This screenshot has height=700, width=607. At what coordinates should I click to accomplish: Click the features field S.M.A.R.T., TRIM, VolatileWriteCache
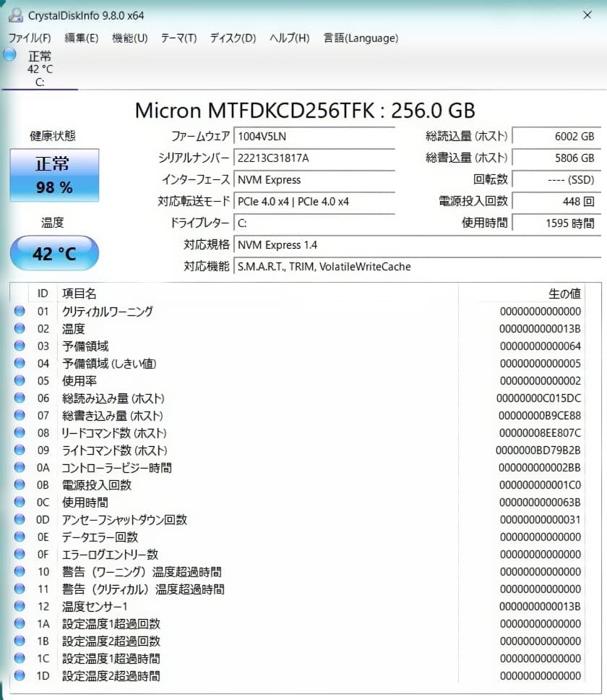[x=418, y=267]
